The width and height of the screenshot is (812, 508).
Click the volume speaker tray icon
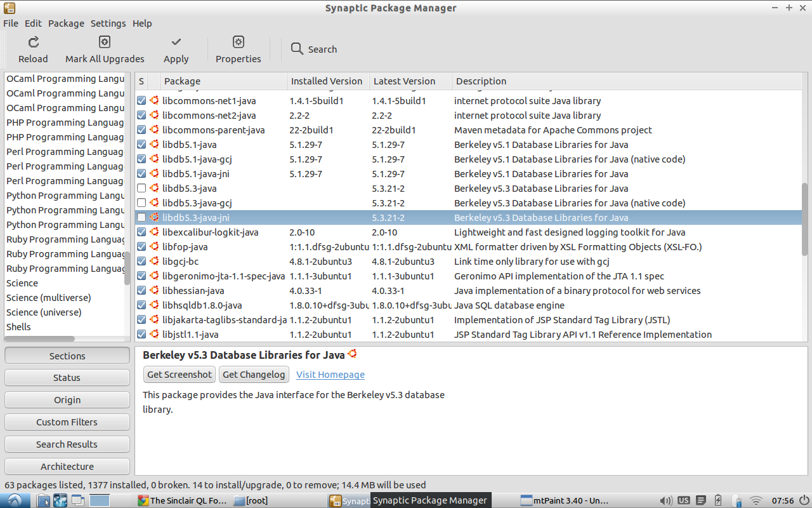pyautogui.click(x=665, y=500)
